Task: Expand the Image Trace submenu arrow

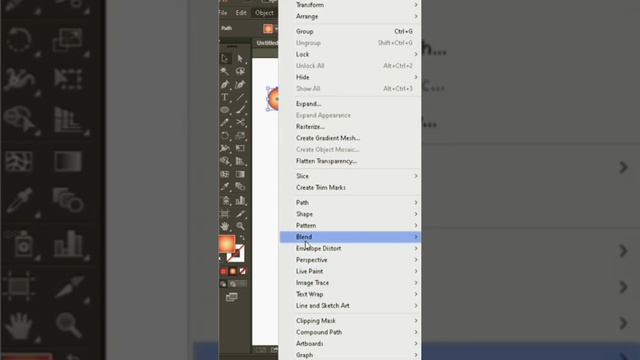Action: click(416, 282)
